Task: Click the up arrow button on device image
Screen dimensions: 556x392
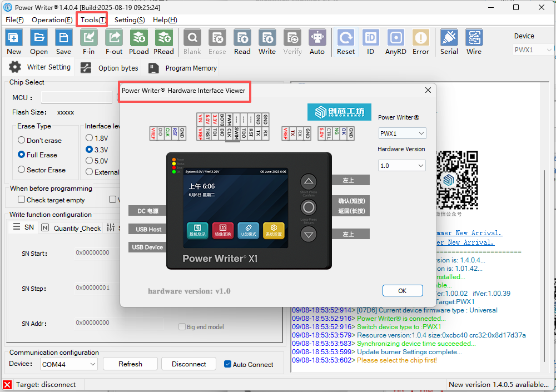Action: (x=309, y=182)
